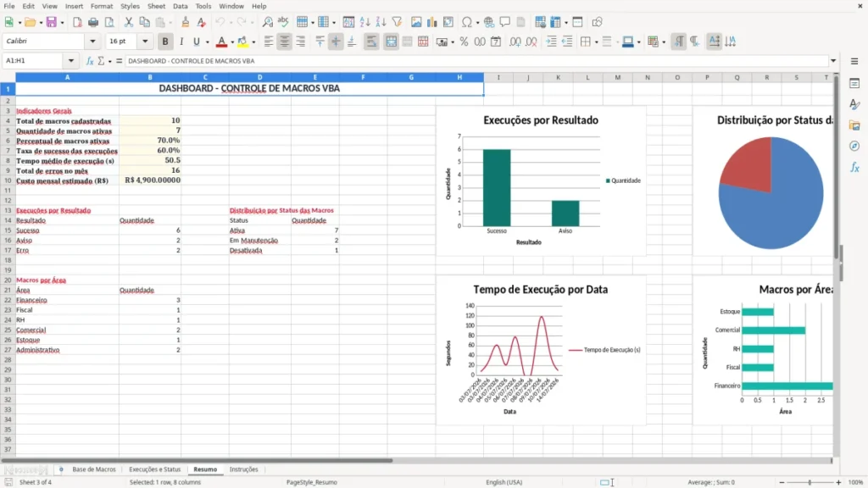Open the font size dropdown
Image resolution: width=868 pixels, height=488 pixels.
pos(145,41)
